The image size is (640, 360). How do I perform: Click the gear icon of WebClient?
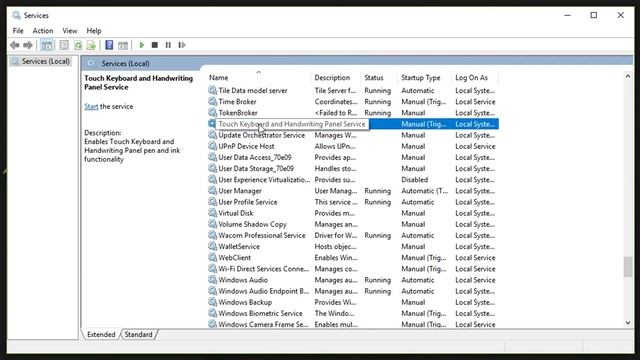212,257
